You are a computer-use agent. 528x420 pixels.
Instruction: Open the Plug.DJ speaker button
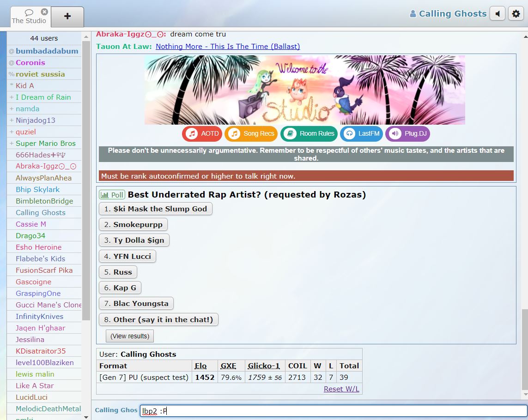coord(407,134)
